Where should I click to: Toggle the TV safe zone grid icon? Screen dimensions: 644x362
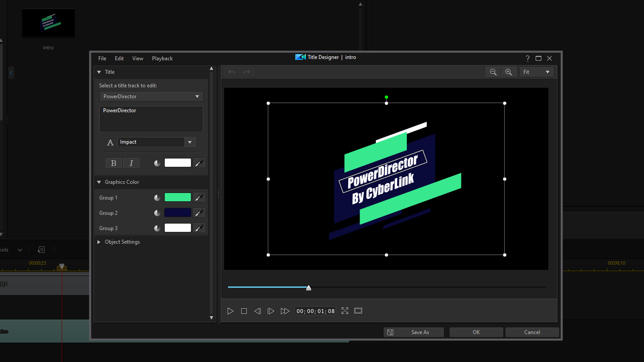click(358, 310)
